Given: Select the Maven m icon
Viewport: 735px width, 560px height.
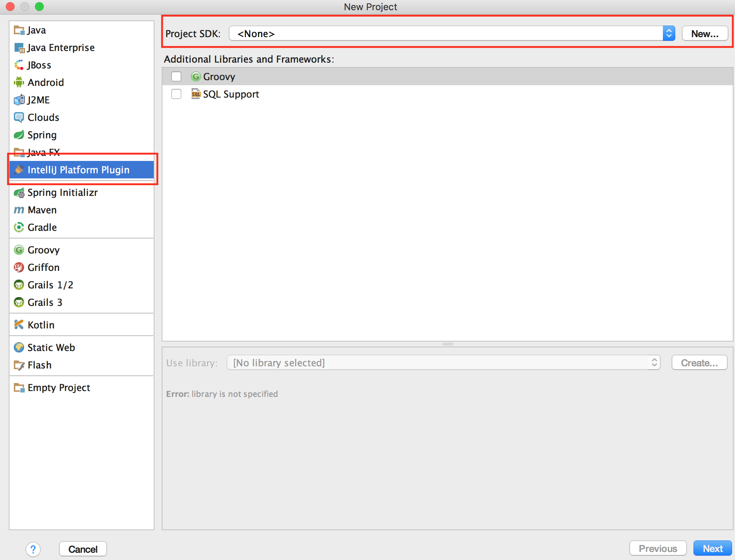Looking at the screenshot, I should (x=19, y=210).
